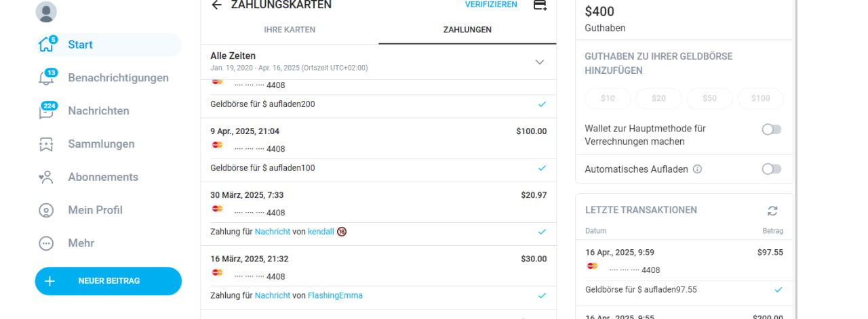The image size is (868, 319).
Task: Click the Verifizieren link
Action: pos(491,5)
